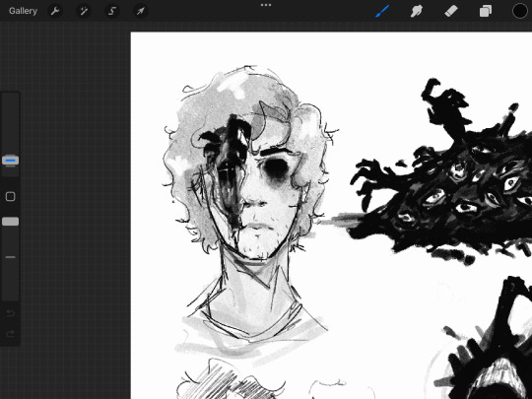Tap the square Modify button in sidebar

[x=10, y=196]
